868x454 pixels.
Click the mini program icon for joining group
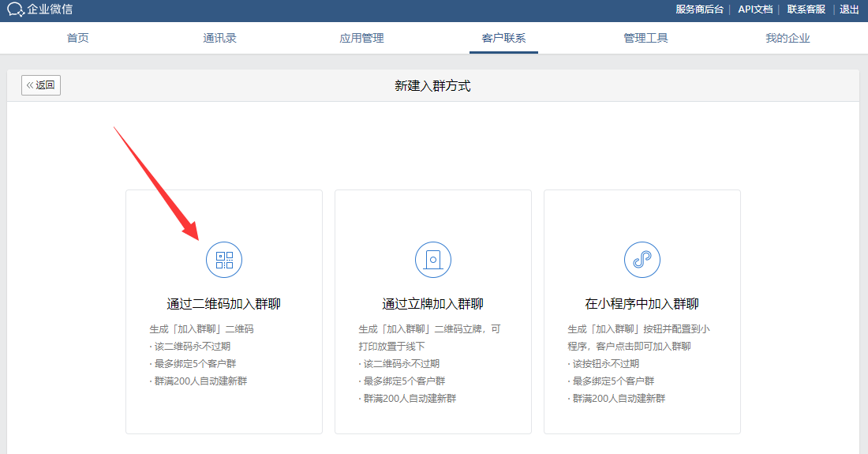click(642, 260)
